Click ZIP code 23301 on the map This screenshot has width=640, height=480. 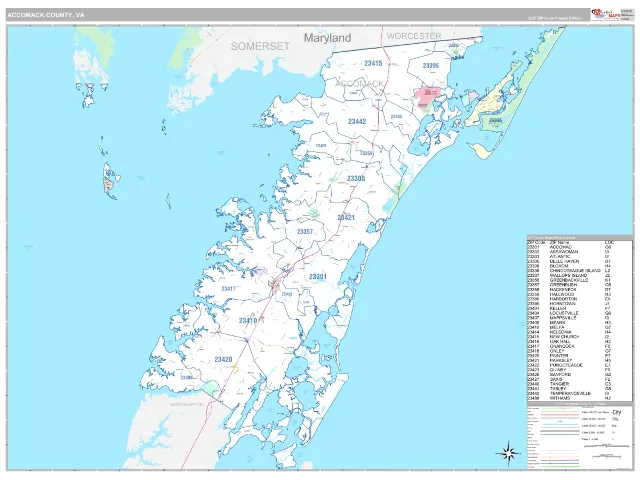pyautogui.click(x=318, y=277)
